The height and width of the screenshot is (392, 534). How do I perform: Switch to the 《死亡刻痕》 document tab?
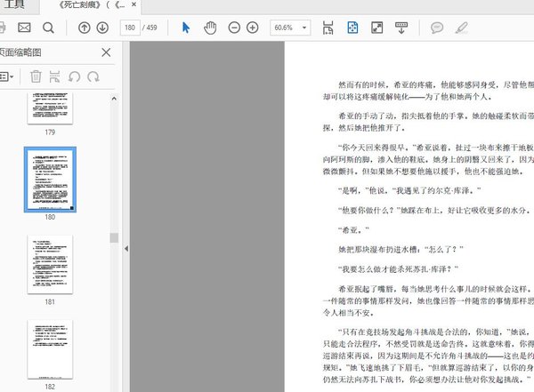tap(92, 4)
